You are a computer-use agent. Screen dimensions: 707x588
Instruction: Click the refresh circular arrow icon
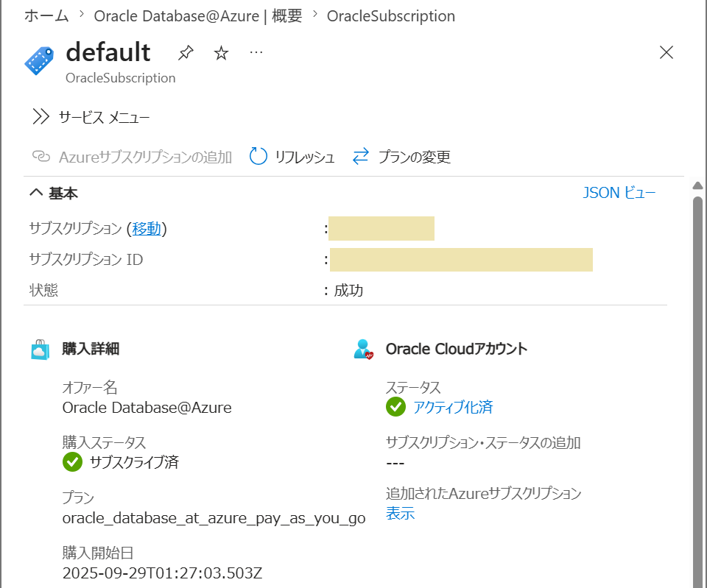pos(258,156)
